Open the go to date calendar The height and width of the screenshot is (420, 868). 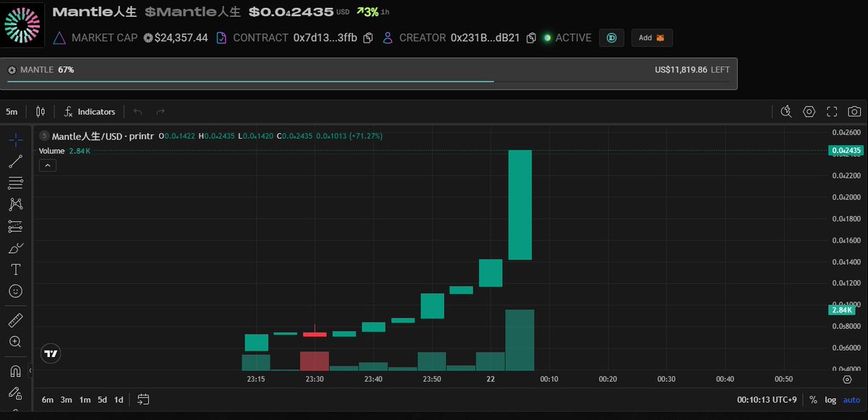143,400
